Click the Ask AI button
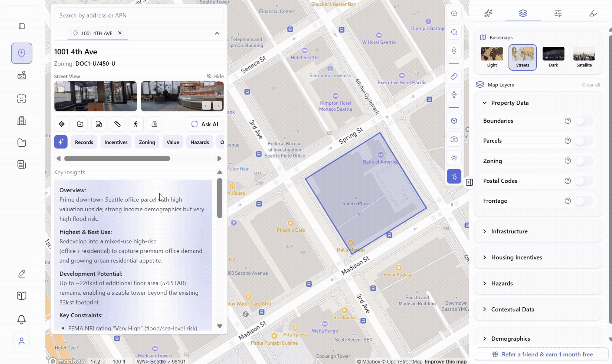Screen dimensions: 612x364 pos(205,124)
